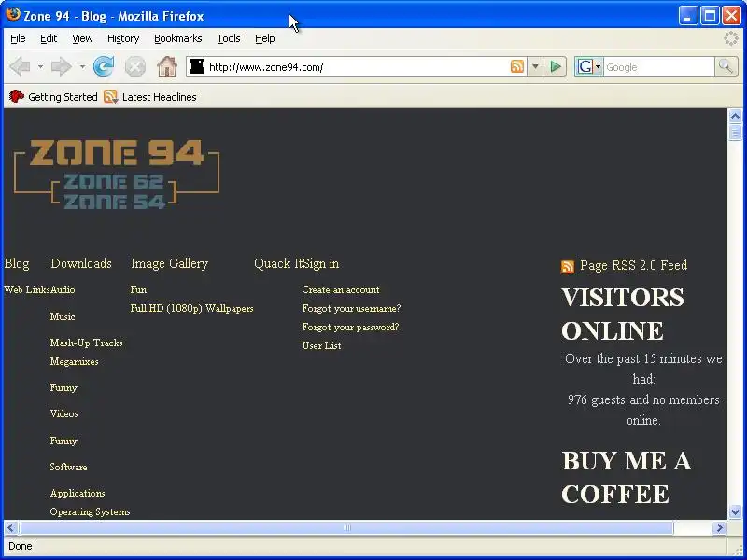The image size is (747, 560).
Task: Click the Getting Started bookmark label
Action: [63, 97]
